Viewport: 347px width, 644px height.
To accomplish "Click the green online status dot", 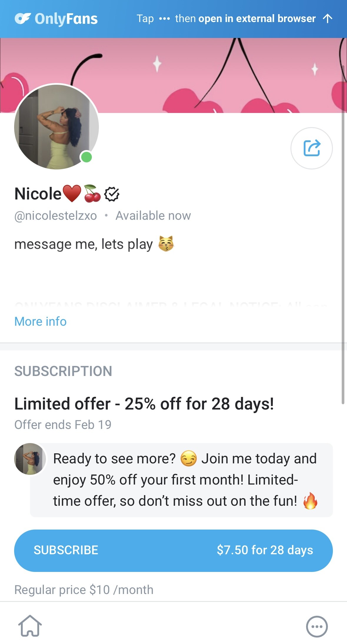I will (87, 157).
